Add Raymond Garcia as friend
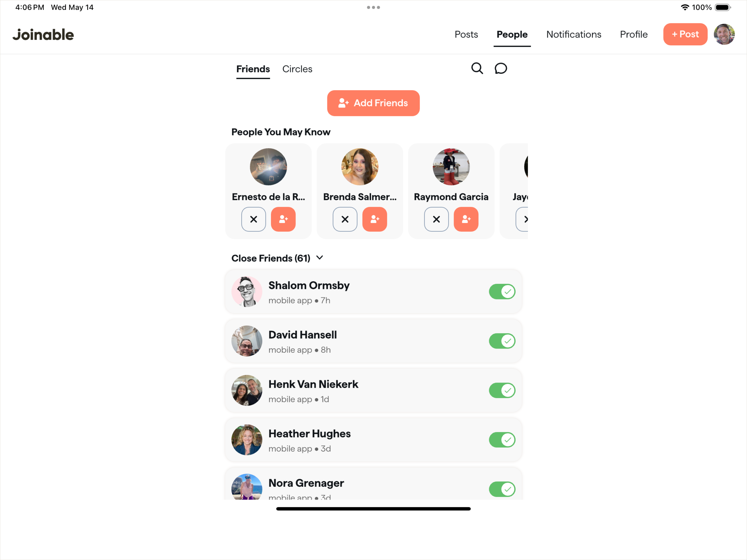Screen dimensions: 747x560 point(466,219)
